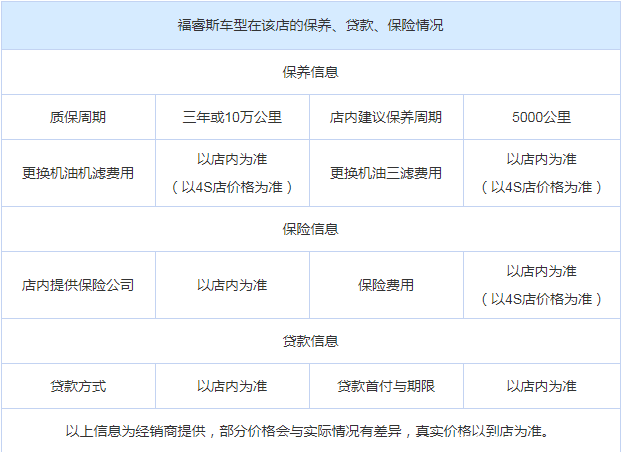Select the 店内提供保险公司 label cell

(x=78, y=285)
